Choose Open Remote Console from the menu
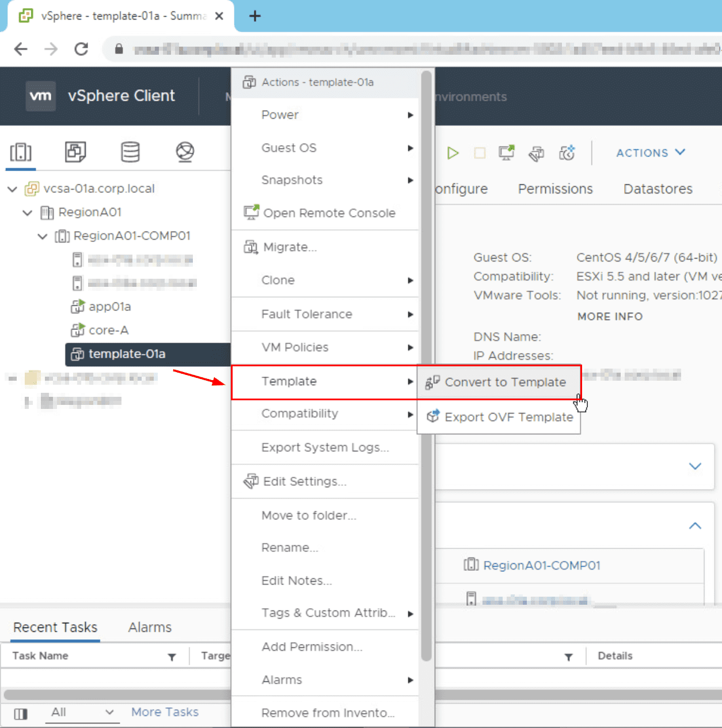Image resolution: width=722 pixels, height=728 pixels. pos(325,213)
